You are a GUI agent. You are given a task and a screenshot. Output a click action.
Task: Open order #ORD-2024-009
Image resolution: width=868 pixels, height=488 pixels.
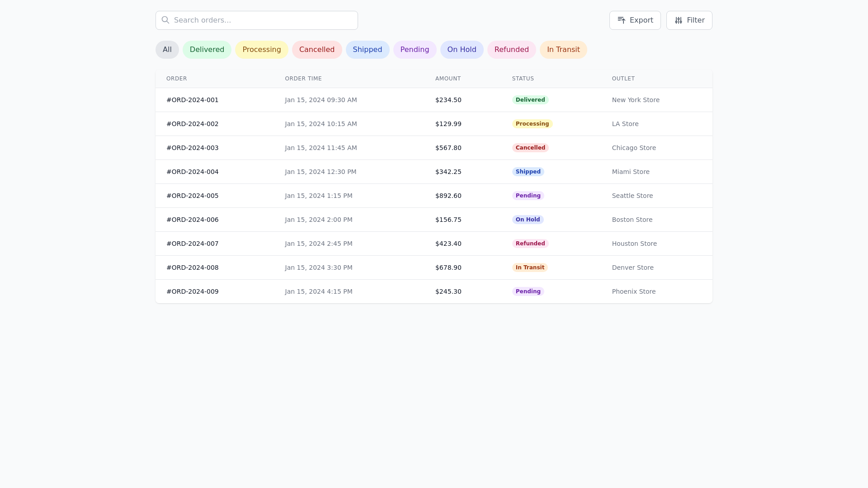pos(193,291)
